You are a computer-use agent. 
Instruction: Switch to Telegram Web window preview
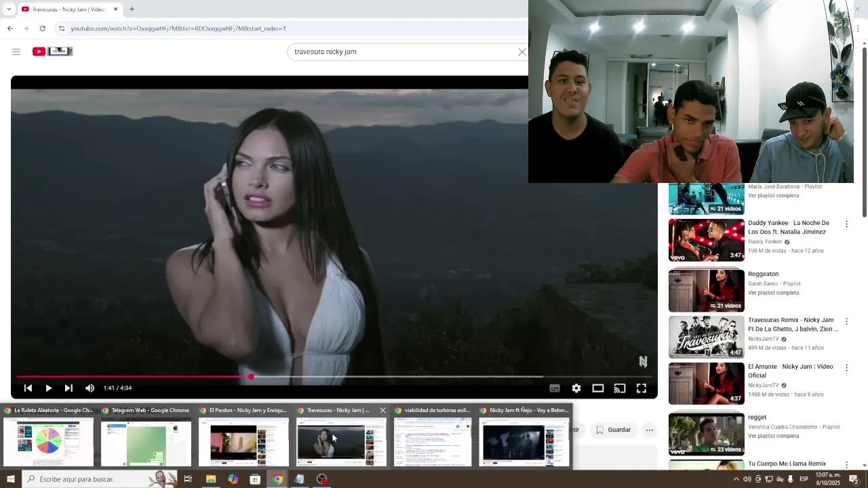(146, 436)
